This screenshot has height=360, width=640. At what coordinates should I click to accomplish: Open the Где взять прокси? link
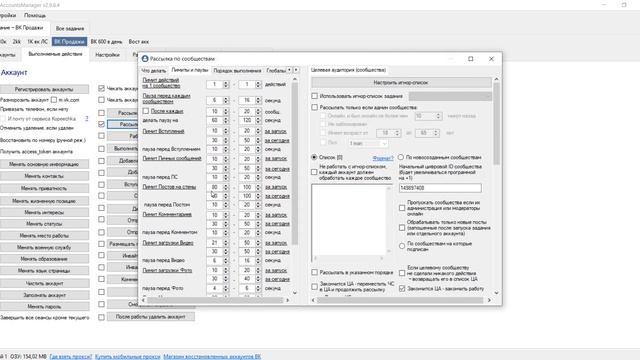pos(71,356)
